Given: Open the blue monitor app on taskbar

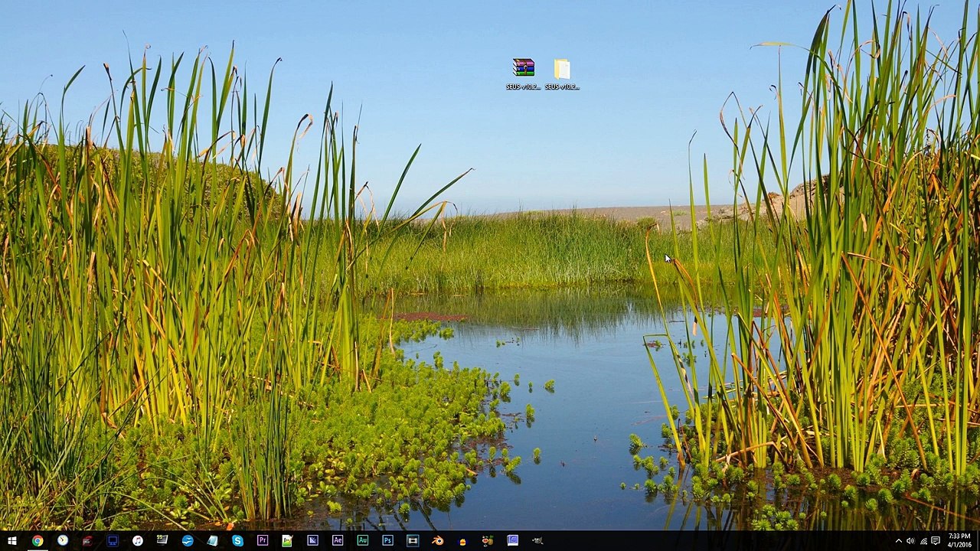Looking at the screenshot, I should pyautogui.click(x=113, y=541).
